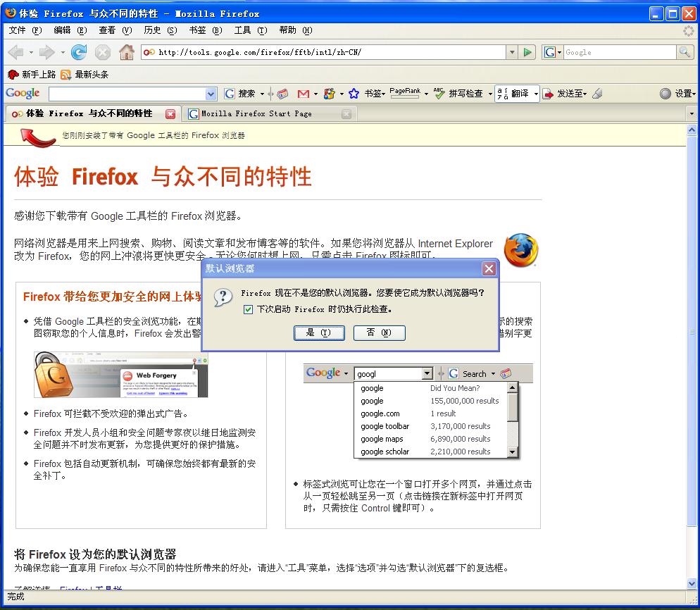Click the page scrollbar down arrow
700x610 pixels.
coord(692,583)
